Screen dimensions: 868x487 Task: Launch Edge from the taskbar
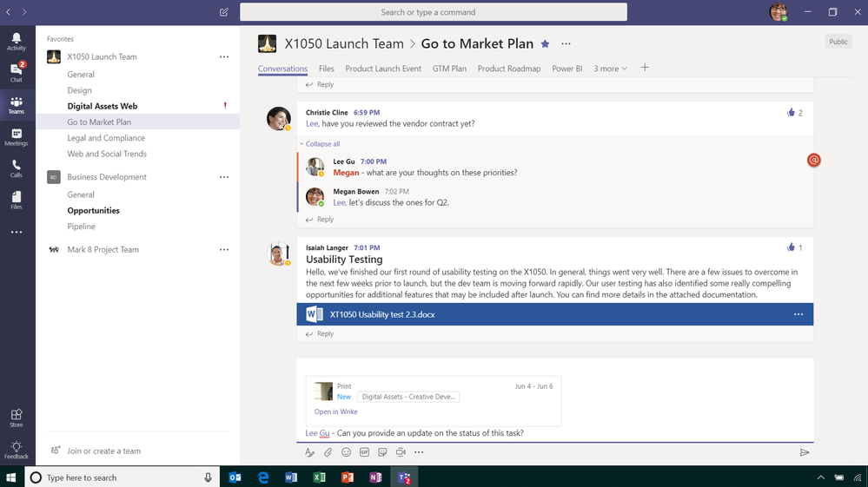263,477
